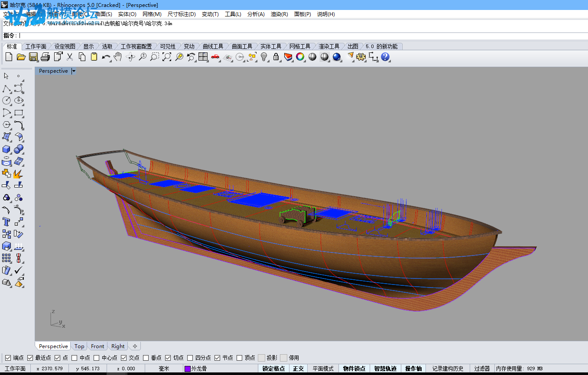The width and height of the screenshot is (588, 375).
Task: Toggle 锁定格点 grid snap in status bar
Action: [x=274, y=369]
